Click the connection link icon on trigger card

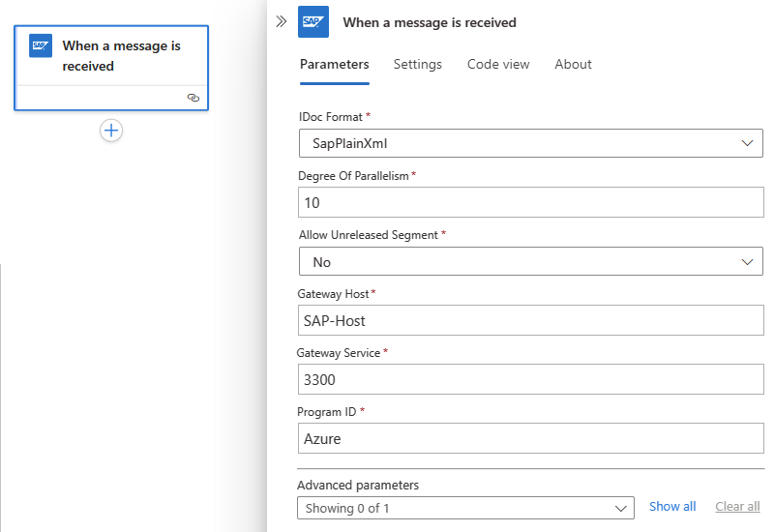pyautogui.click(x=193, y=98)
